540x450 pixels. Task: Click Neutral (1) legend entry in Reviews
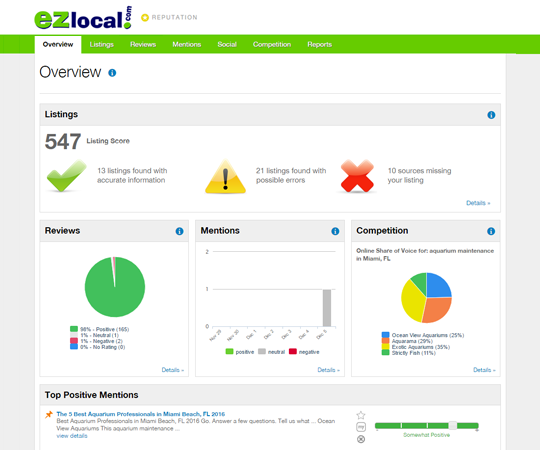point(95,335)
